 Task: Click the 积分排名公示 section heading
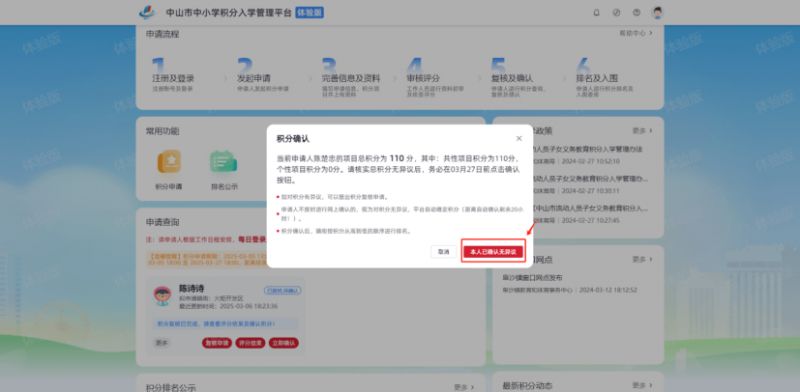click(x=170, y=388)
